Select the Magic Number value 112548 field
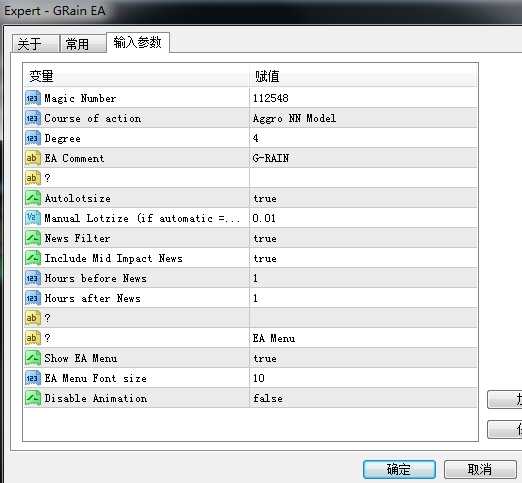Image resolution: width=522 pixels, height=483 pixels. 363,98
